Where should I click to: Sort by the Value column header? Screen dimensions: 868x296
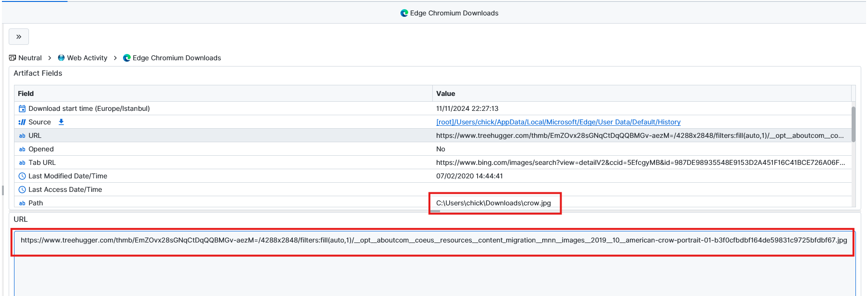[445, 94]
